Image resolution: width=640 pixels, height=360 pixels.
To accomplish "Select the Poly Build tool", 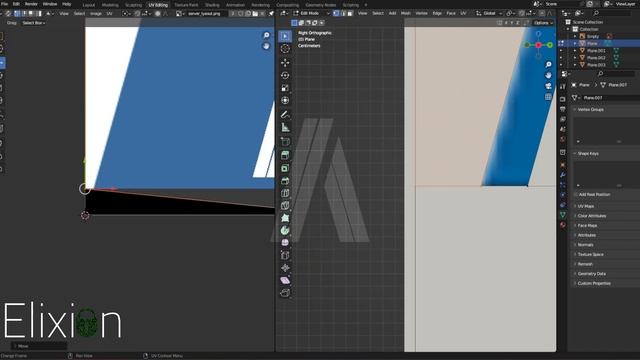I will pyautogui.click(x=285, y=218).
